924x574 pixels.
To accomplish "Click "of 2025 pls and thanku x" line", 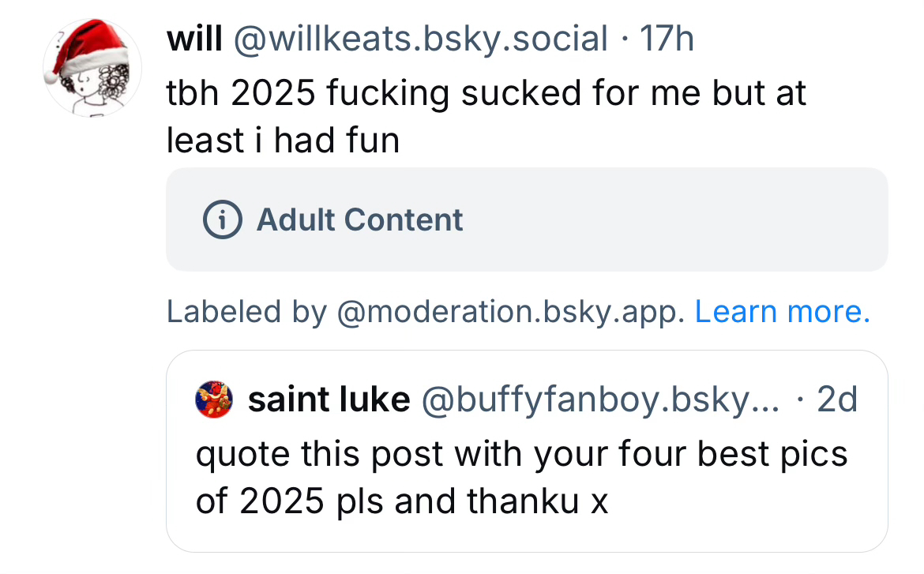I will 401,501.
